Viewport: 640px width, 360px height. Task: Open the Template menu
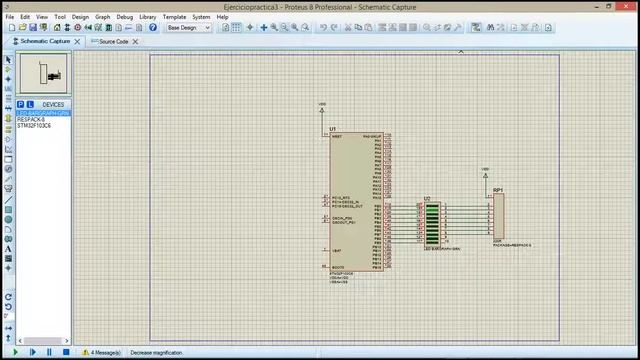pos(174,17)
